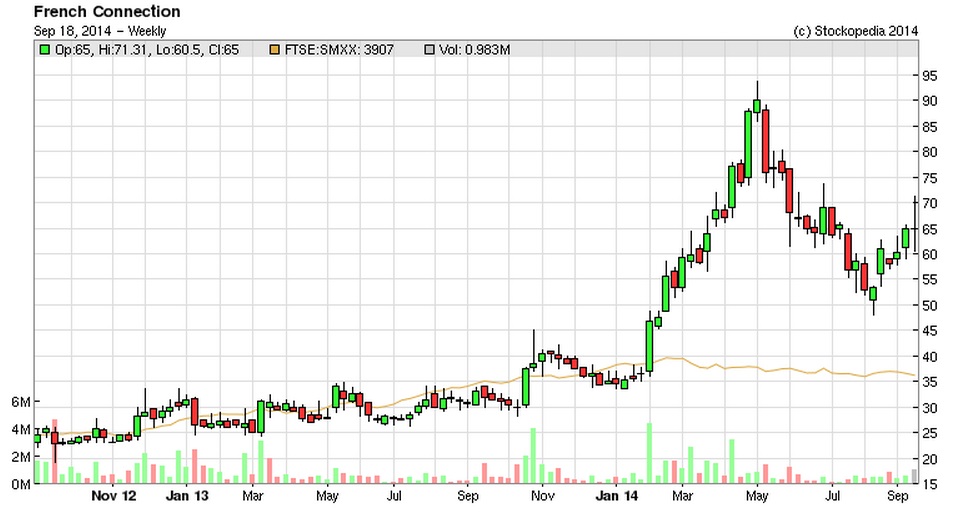Click the 15 price axis label
This screenshot has width=953, height=519.
click(929, 484)
